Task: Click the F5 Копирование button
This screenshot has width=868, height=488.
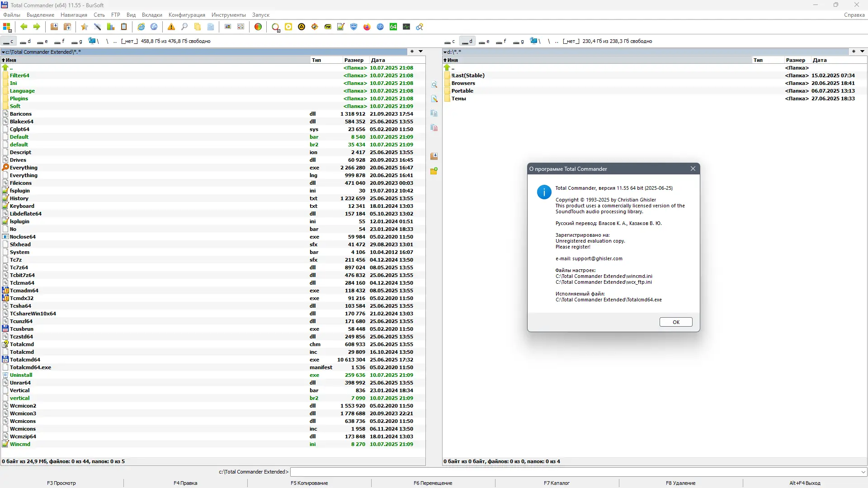Action: (309, 483)
